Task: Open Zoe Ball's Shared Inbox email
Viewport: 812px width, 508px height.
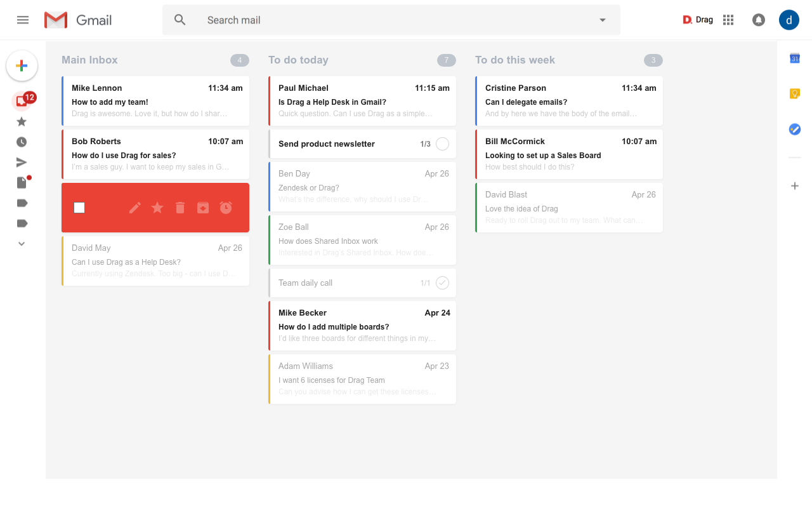Action: tap(362, 240)
